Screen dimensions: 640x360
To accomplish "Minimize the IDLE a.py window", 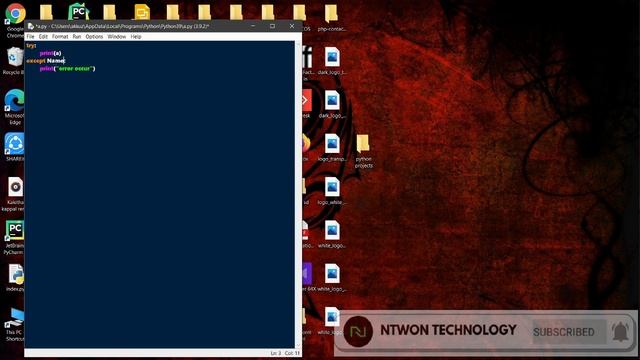I will pos(253,26).
